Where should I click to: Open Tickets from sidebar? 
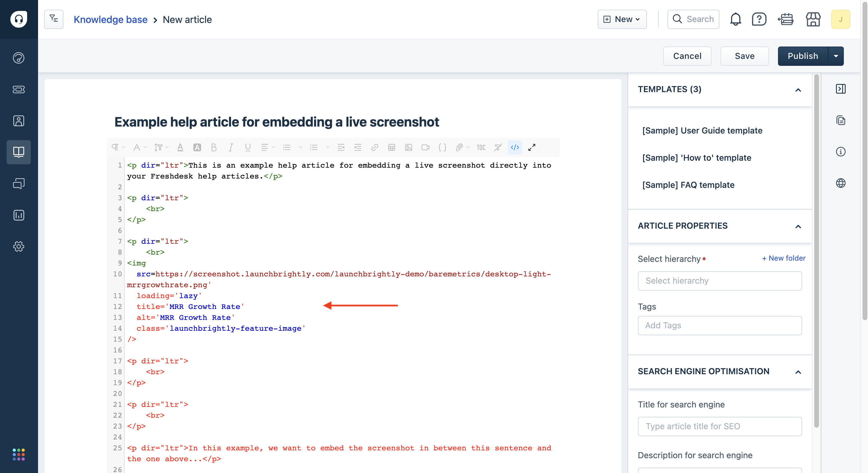pyautogui.click(x=18, y=89)
